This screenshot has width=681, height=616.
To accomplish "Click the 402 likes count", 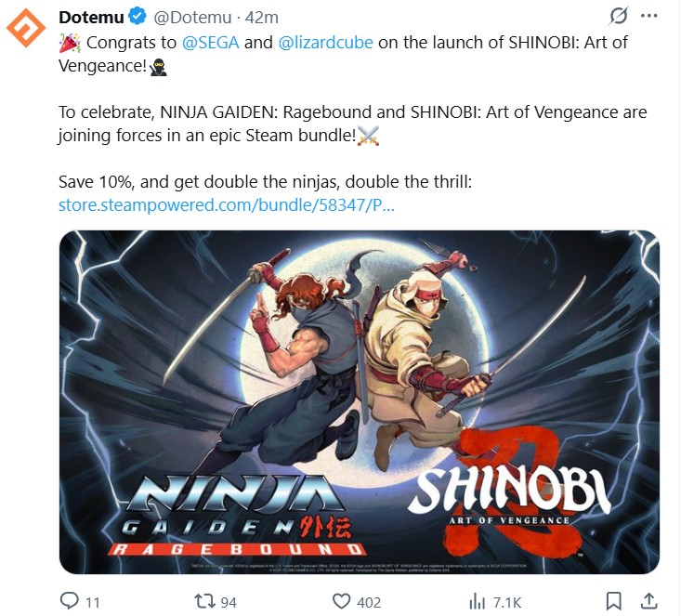I will [x=369, y=603].
